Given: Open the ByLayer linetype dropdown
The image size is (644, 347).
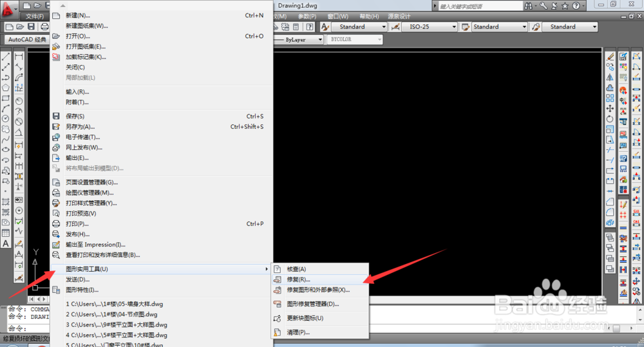Looking at the screenshot, I should 299,39.
